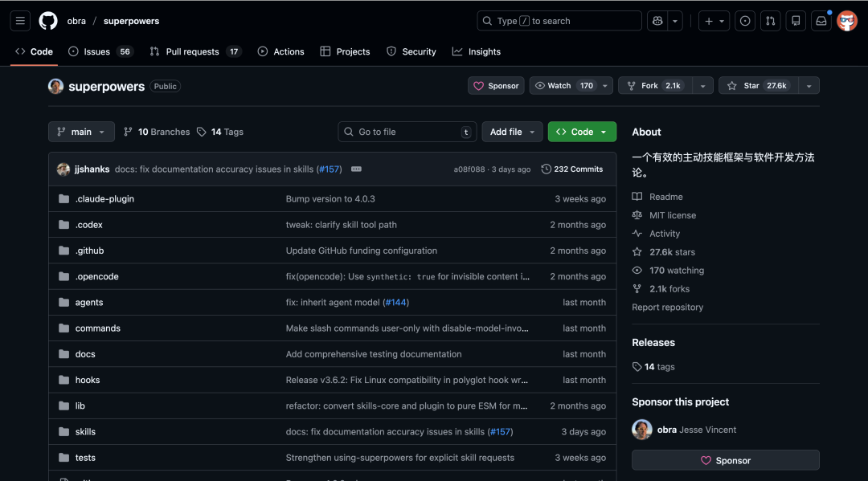
Task: Open the agents folder
Action: point(89,303)
